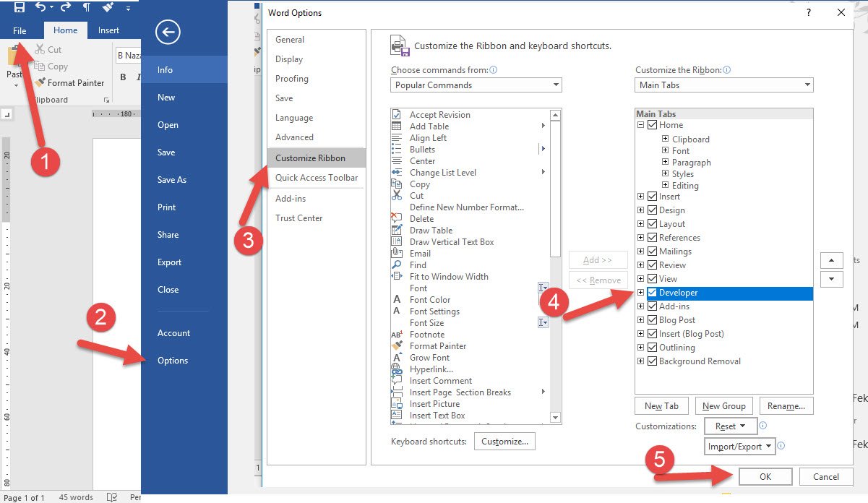
Task: Click the back arrow circle in backstage
Action: [168, 32]
